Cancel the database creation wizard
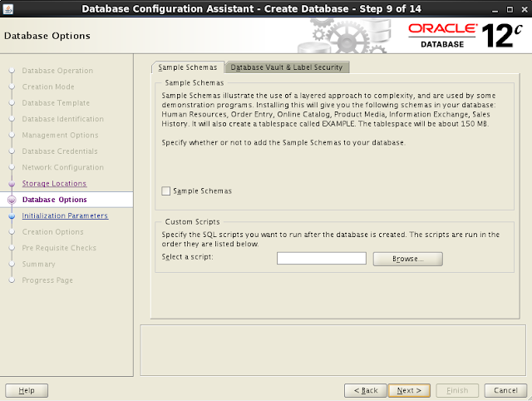 click(x=505, y=390)
